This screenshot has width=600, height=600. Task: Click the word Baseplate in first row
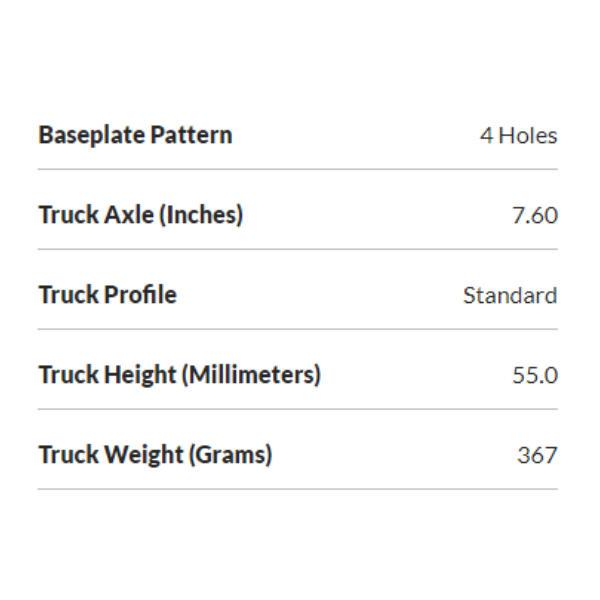coord(91,136)
